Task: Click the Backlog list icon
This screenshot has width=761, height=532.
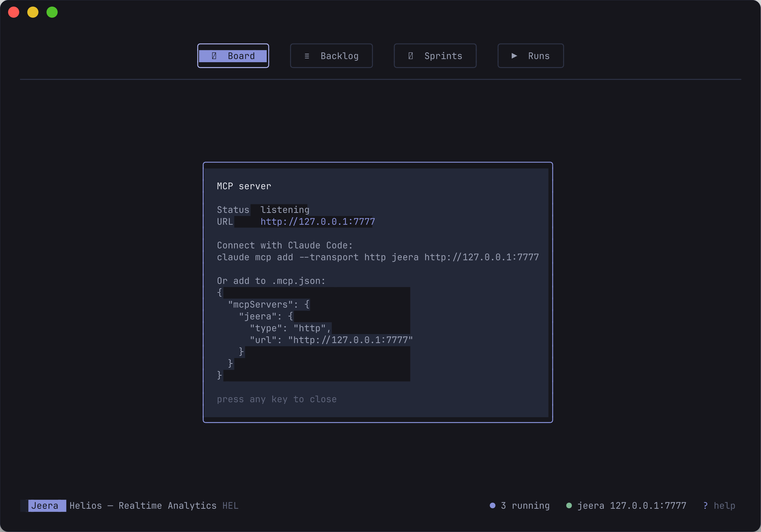Action: [307, 56]
